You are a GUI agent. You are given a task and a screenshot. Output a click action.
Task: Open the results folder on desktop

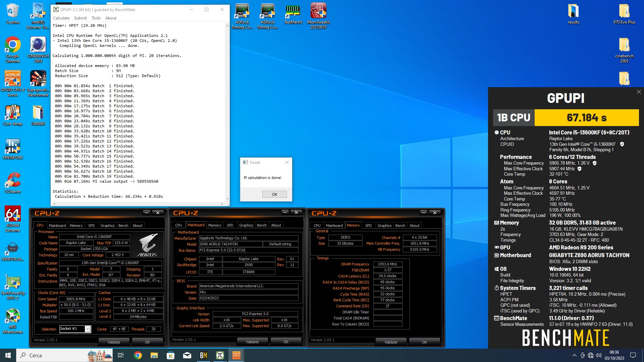pyautogui.click(x=573, y=13)
